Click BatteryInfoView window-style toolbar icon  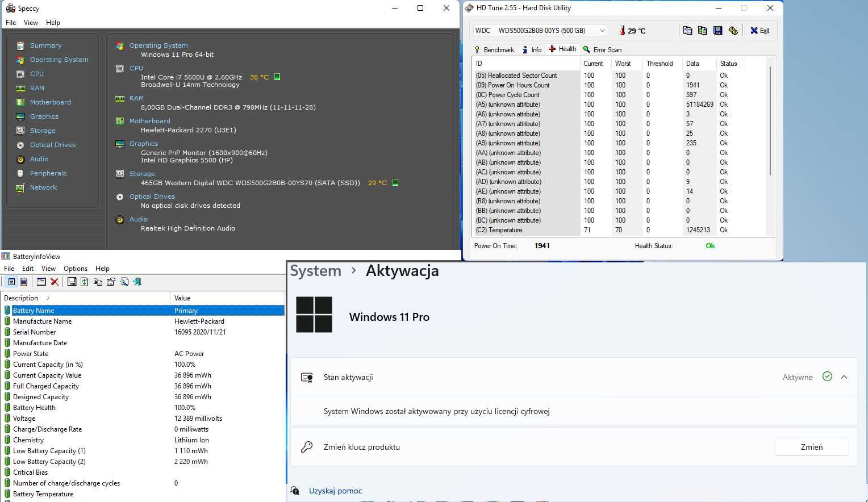click(41, 282)
